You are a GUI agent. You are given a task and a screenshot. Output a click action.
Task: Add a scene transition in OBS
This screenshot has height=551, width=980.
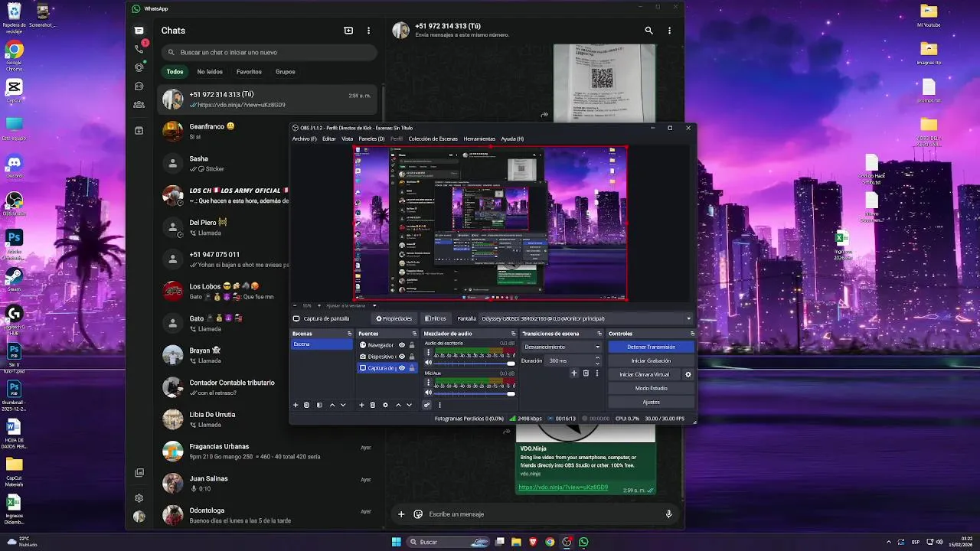click(x=573, y=373)
